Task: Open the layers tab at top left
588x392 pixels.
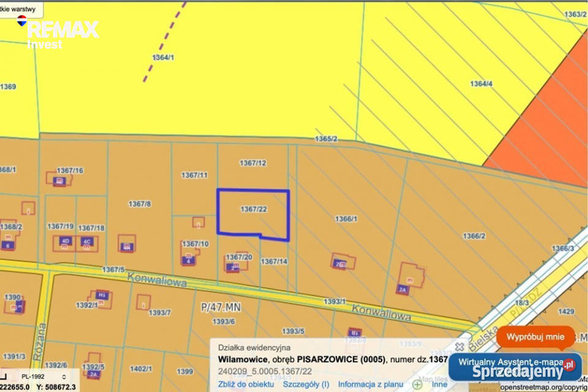Action: click(21, 9)
